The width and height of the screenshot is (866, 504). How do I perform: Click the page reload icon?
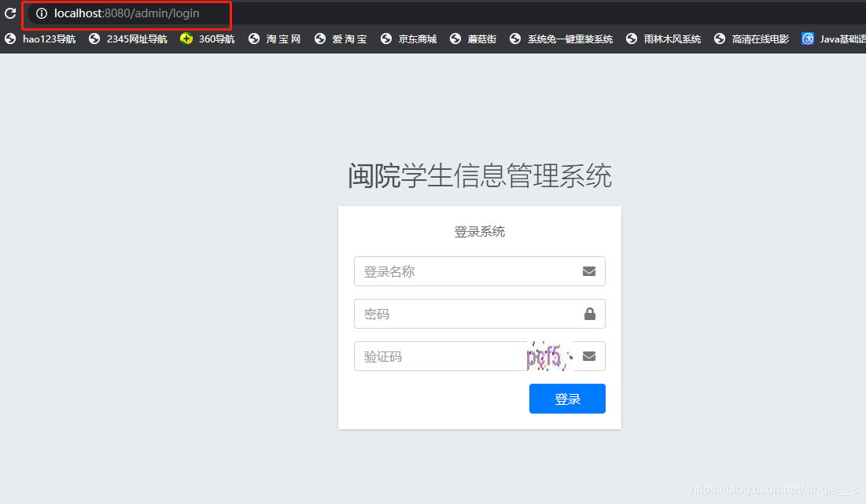tap(10, 13)
